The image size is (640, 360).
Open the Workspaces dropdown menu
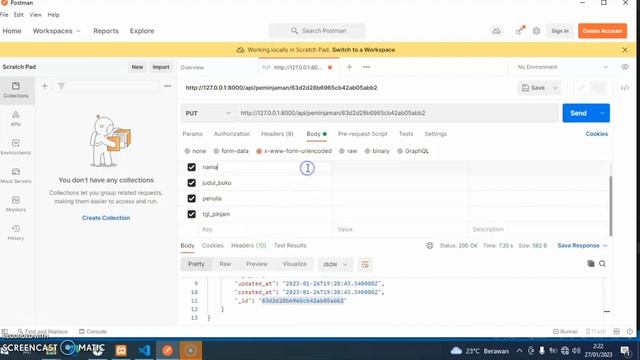(x=56, y=31)
